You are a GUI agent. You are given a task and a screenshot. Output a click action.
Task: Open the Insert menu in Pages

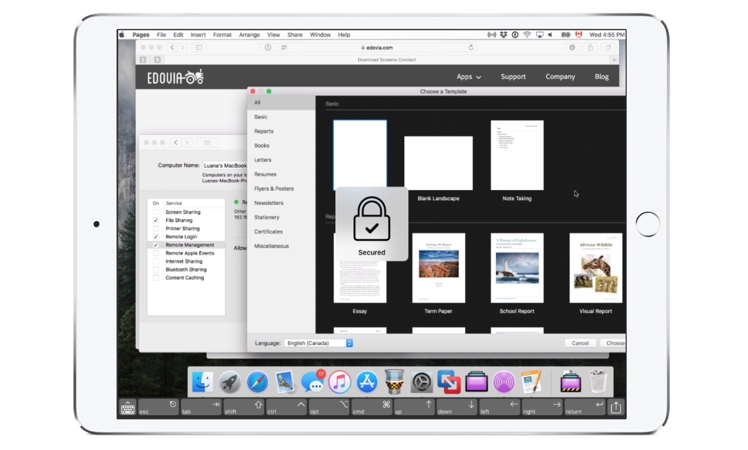(198, 35)
